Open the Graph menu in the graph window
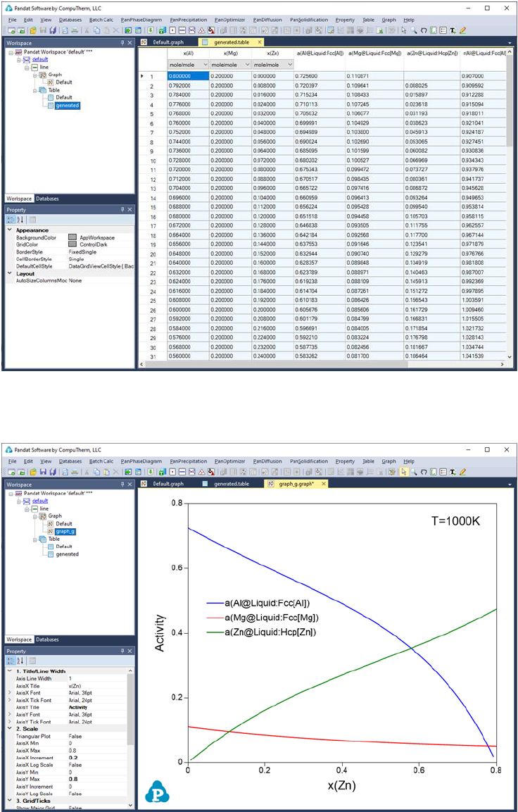The width and height of the screenshot is (518, 812). (x=388, y=461)
